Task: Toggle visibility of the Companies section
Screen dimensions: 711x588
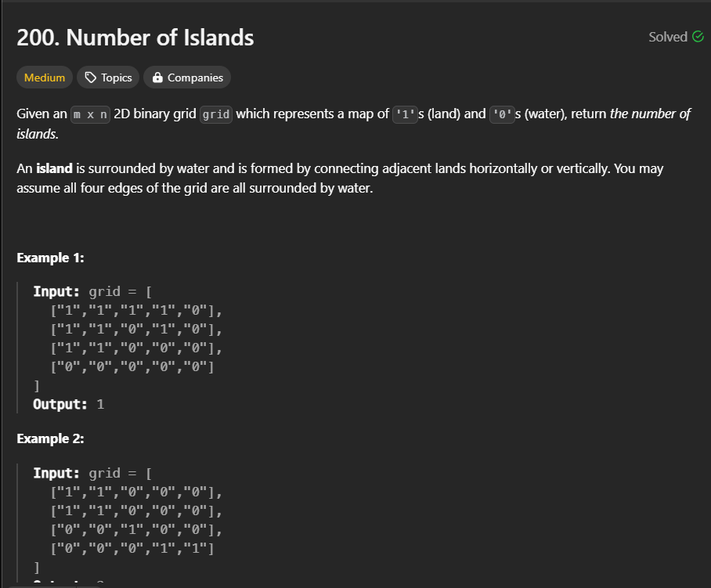Action: [186, 77]
